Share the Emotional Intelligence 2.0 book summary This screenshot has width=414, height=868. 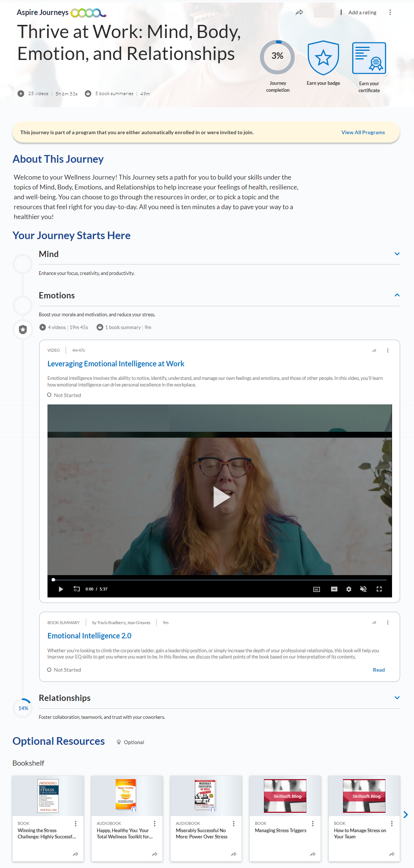coord(374,623)
